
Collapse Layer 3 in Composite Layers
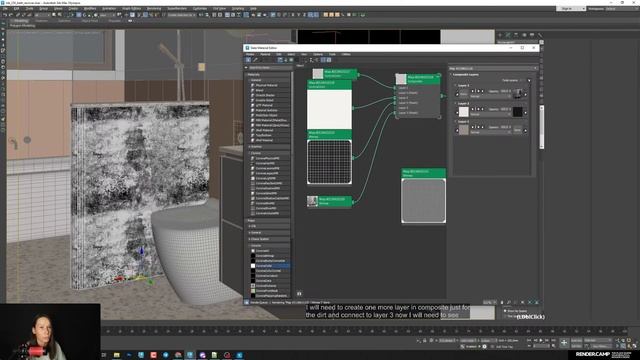(462, 122)
